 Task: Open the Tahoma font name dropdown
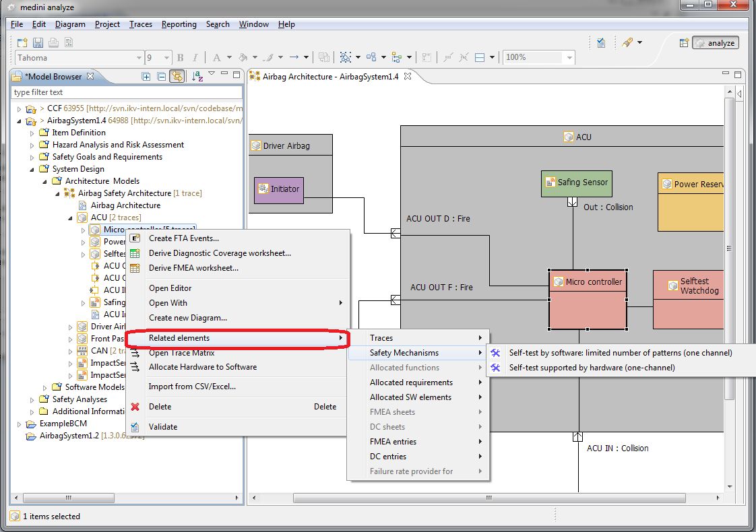coord(139,58)
